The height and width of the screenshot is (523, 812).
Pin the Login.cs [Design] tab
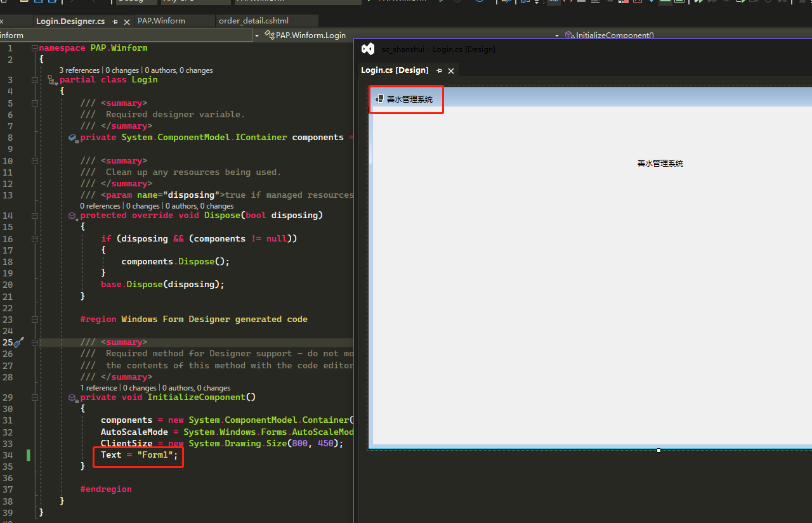coord(439,70)
